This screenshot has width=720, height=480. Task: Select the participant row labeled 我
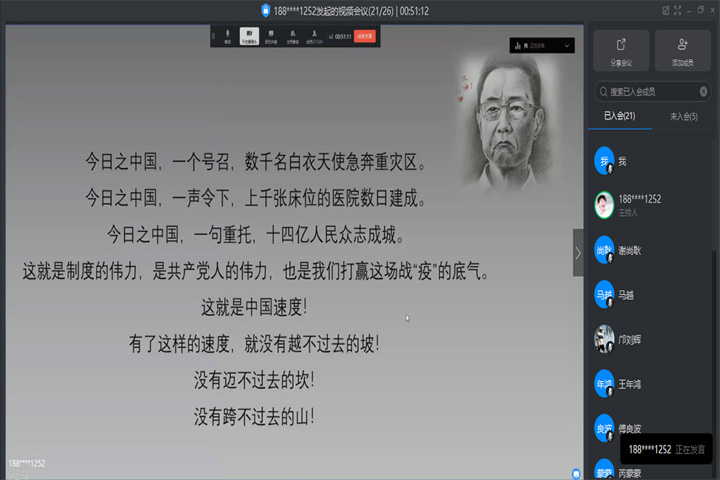(x=652, y=161)
